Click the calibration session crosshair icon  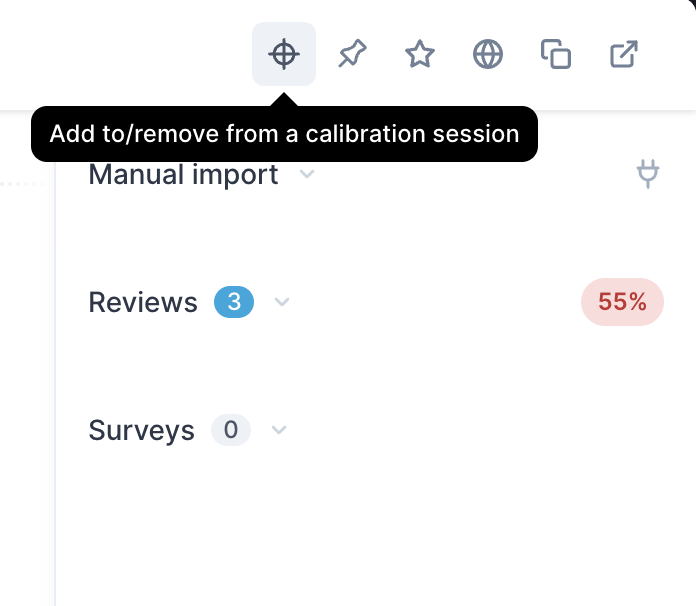click(284, 54)
